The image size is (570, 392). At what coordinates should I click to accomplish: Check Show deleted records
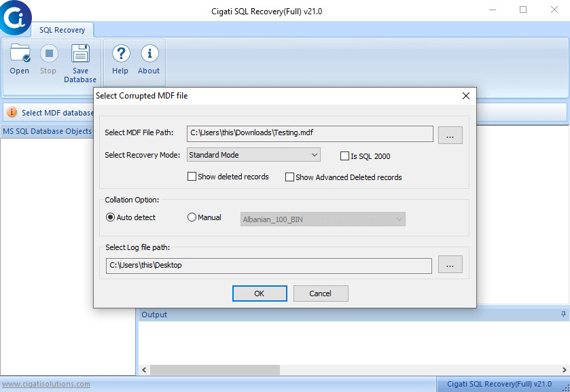[192, 177]
